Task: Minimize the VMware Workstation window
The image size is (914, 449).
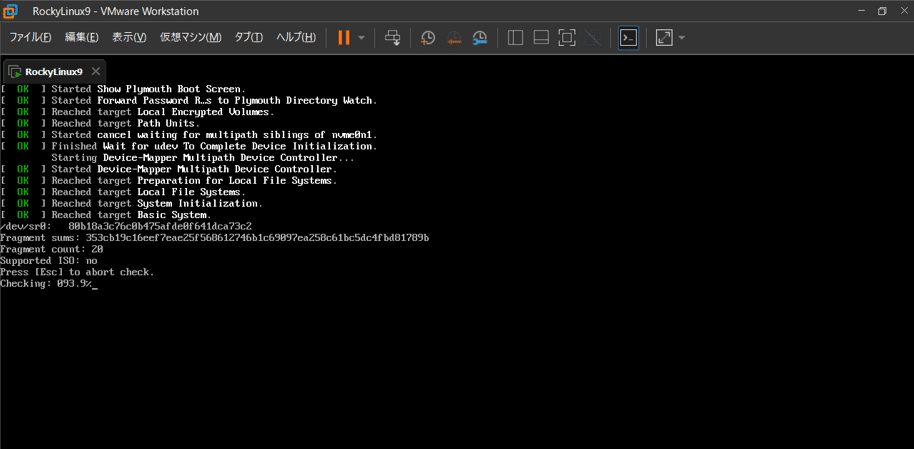Action: pyautogui.click(x=862, y=11)
